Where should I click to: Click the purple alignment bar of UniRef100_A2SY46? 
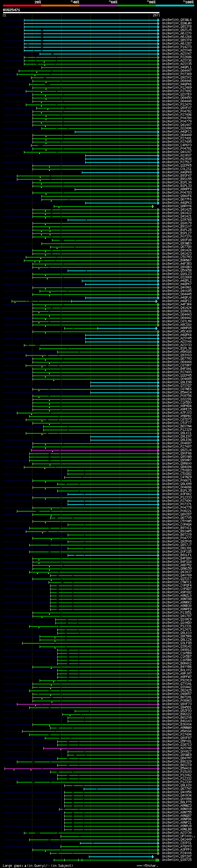(x=101, y=748)
